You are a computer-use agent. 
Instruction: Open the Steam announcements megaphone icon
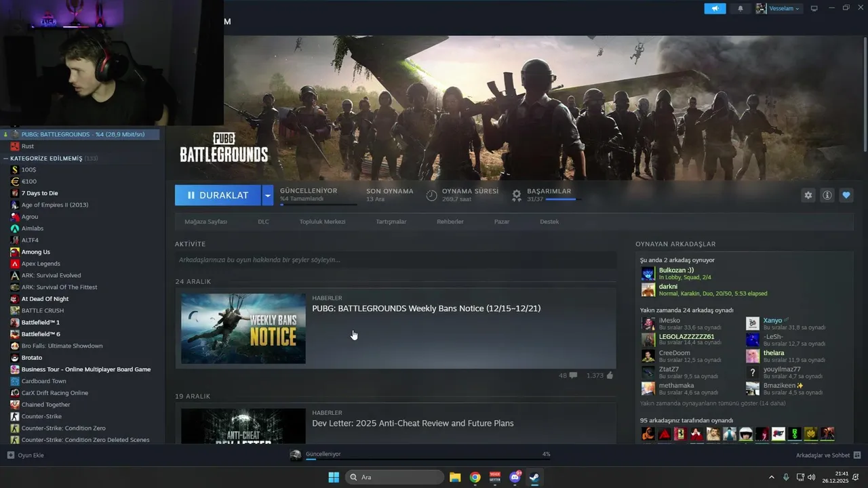(x=715, y=9)
